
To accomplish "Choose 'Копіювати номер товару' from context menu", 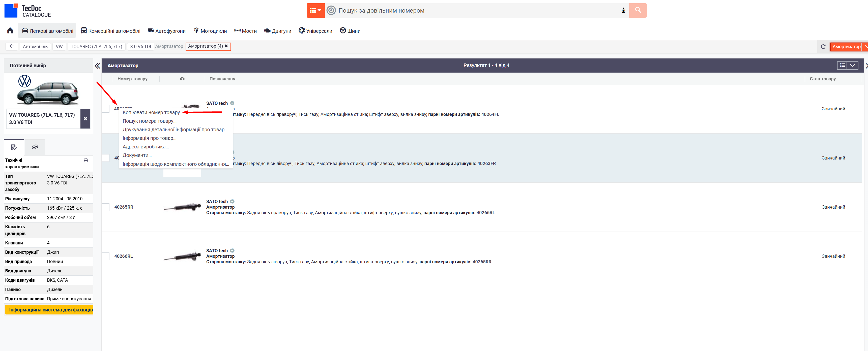I will pos(151,112).
